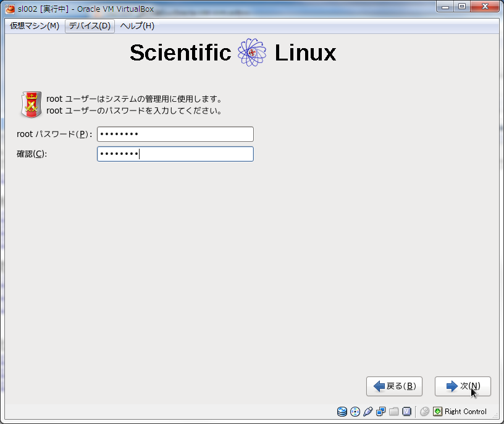Proceed with the 次(N) button
Screen dimensions: 504x424
[x=463, y=386]
